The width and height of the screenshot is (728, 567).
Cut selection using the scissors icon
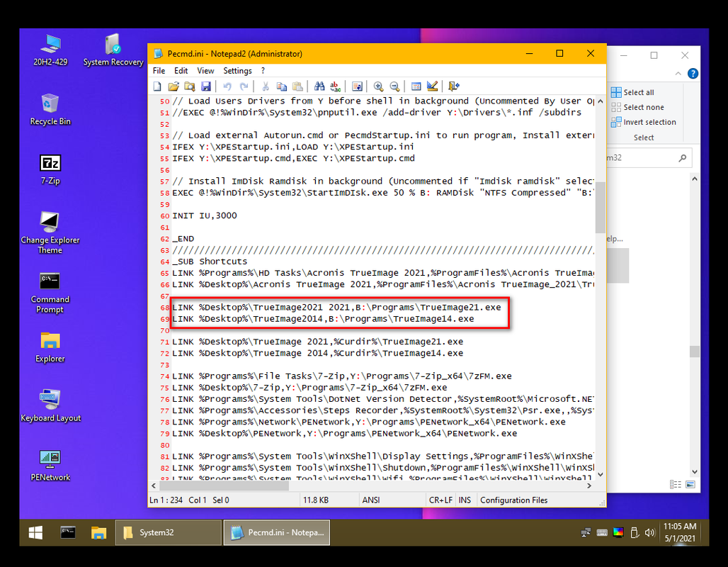click(x=265, y=86)
